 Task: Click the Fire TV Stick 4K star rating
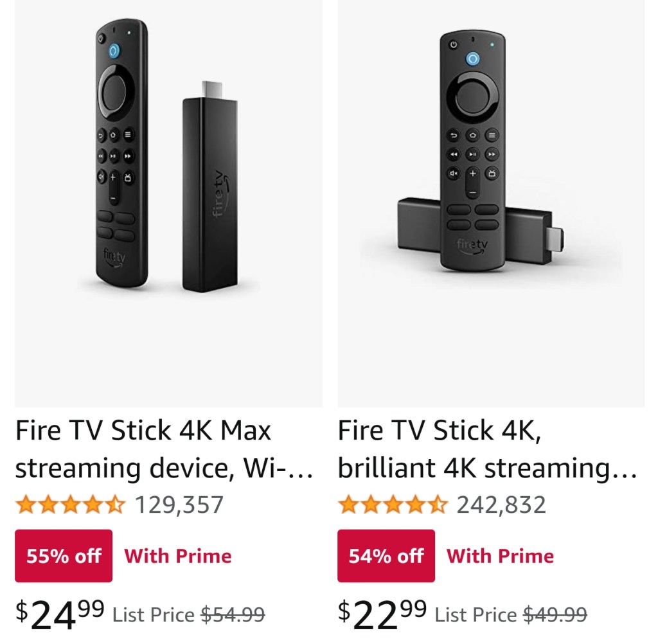393,505
